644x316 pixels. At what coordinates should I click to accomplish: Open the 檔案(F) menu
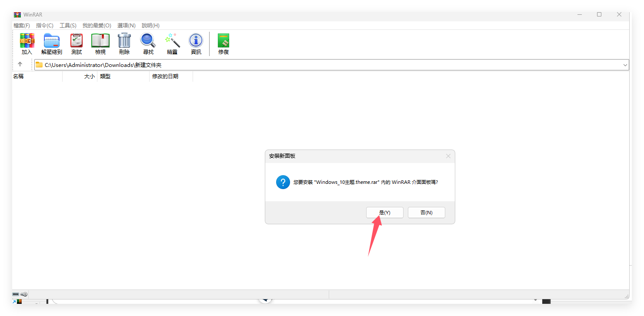tap(22, 26)
